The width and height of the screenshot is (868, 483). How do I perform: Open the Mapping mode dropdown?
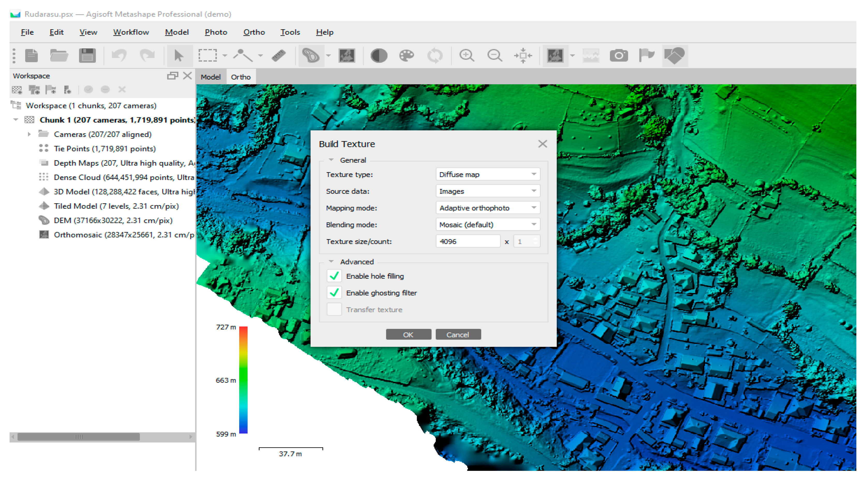(487, 208)
